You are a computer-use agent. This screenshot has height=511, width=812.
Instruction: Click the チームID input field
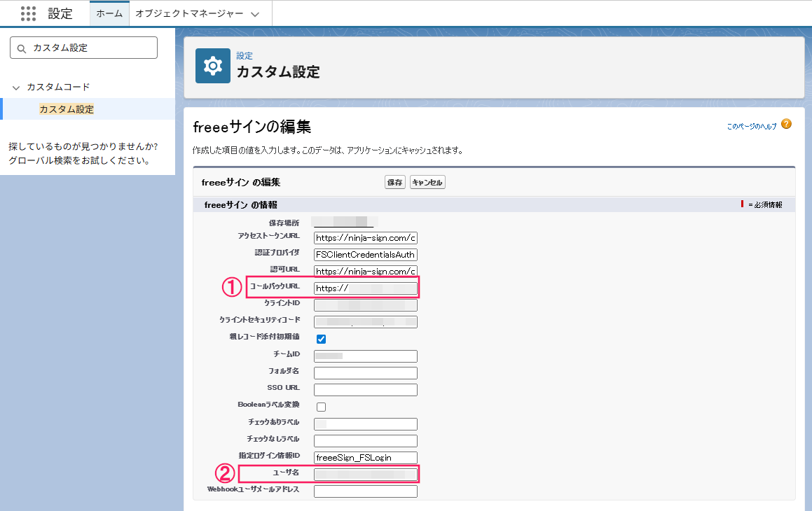click(x=365, y=356)
